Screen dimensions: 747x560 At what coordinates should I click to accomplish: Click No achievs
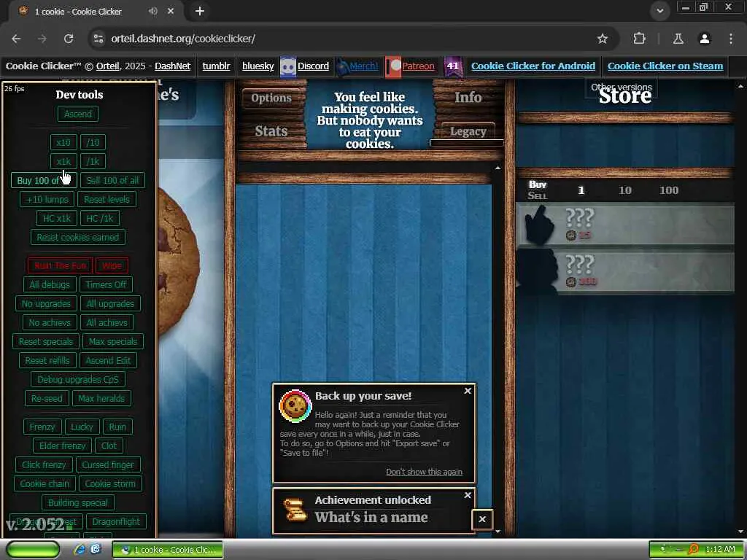50,323
